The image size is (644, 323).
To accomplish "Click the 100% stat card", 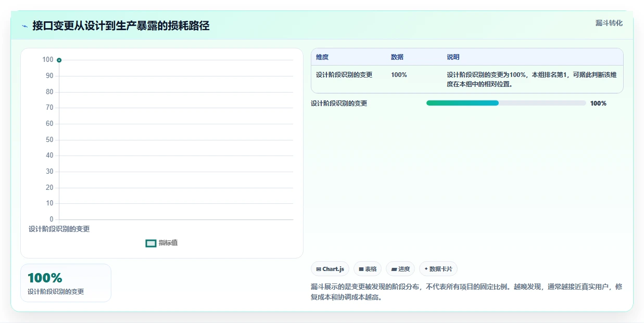I will [66, 283].
